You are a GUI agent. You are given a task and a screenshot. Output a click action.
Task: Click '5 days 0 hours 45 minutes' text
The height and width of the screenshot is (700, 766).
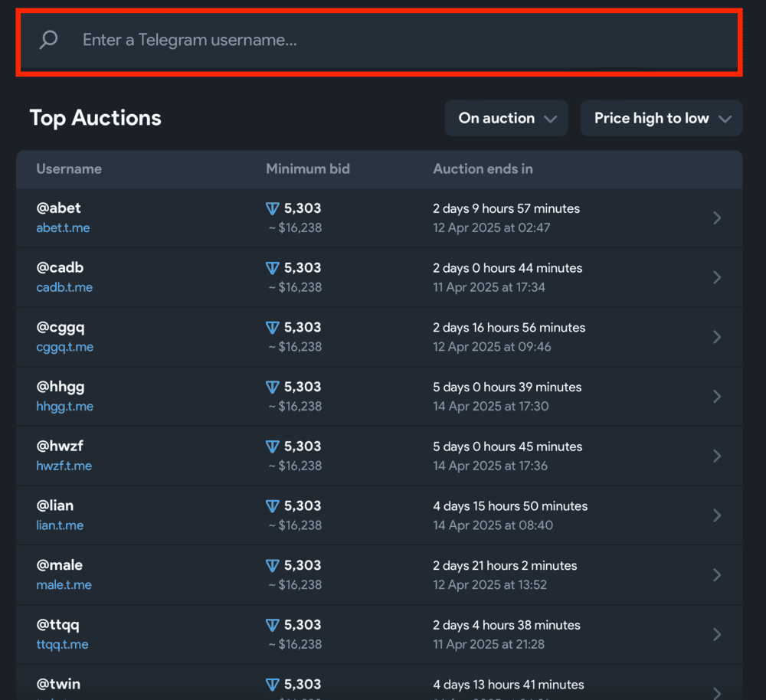(508, 447)
